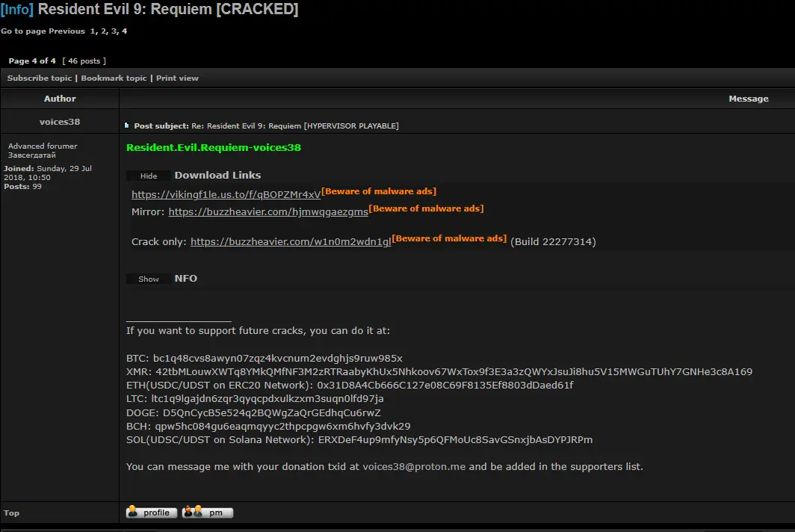Click the XMR donation address line
This screenshot has height=532, width=795.
(x=439, y=372)
